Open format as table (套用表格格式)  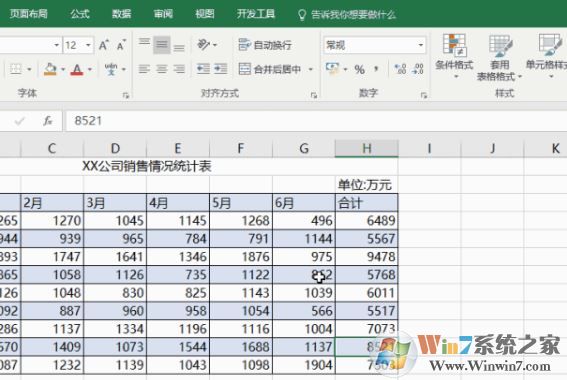click(499, 57)
